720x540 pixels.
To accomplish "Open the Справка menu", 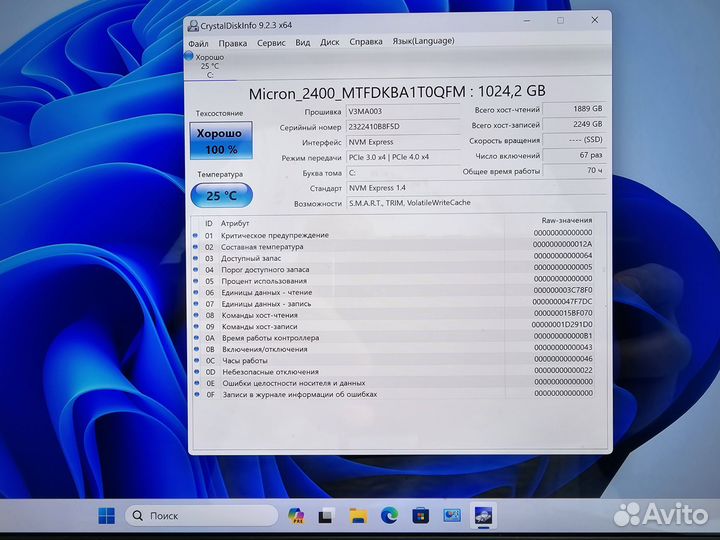I will [x=366, y=41].
